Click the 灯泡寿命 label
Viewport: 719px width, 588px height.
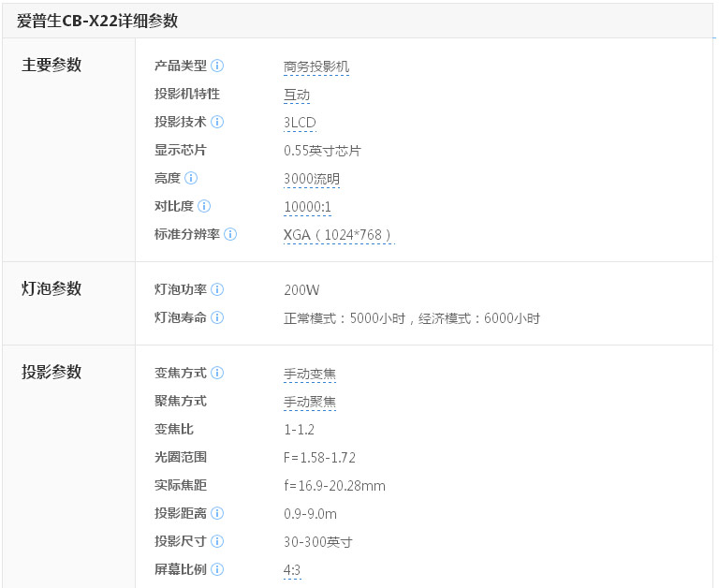(181, 317)
